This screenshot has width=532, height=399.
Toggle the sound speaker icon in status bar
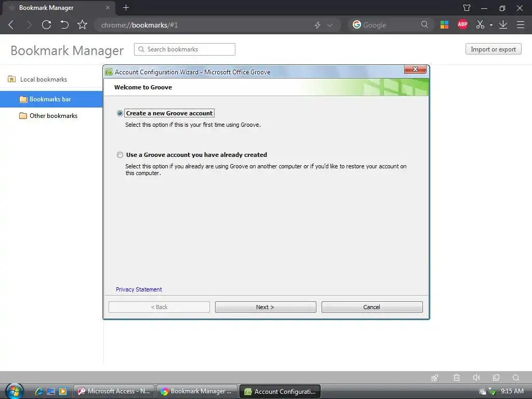click(476, 378)
